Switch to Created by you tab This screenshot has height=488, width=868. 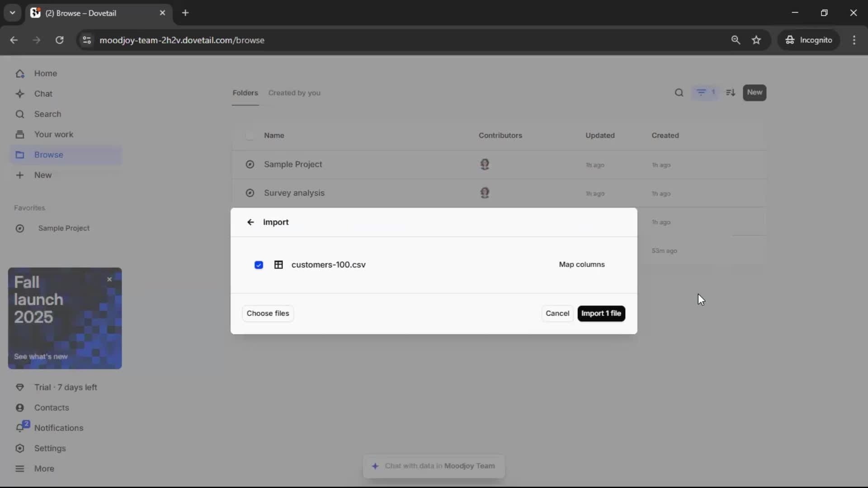(294, 93)
